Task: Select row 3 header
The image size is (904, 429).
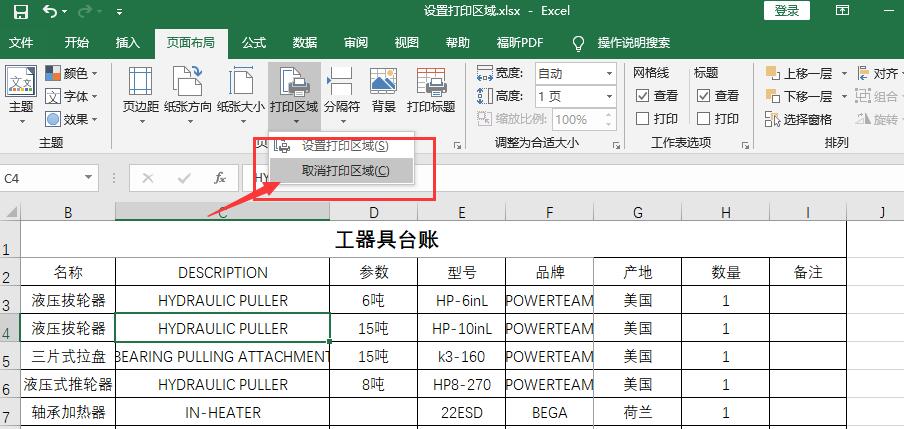Action: (x=9, y=302)
